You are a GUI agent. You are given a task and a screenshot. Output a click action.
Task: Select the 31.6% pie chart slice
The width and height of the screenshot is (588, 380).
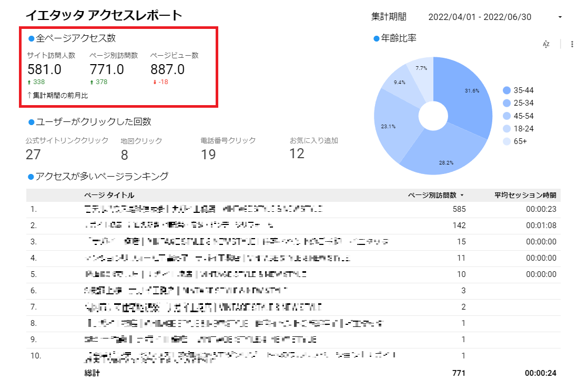[x=463, y=100]
